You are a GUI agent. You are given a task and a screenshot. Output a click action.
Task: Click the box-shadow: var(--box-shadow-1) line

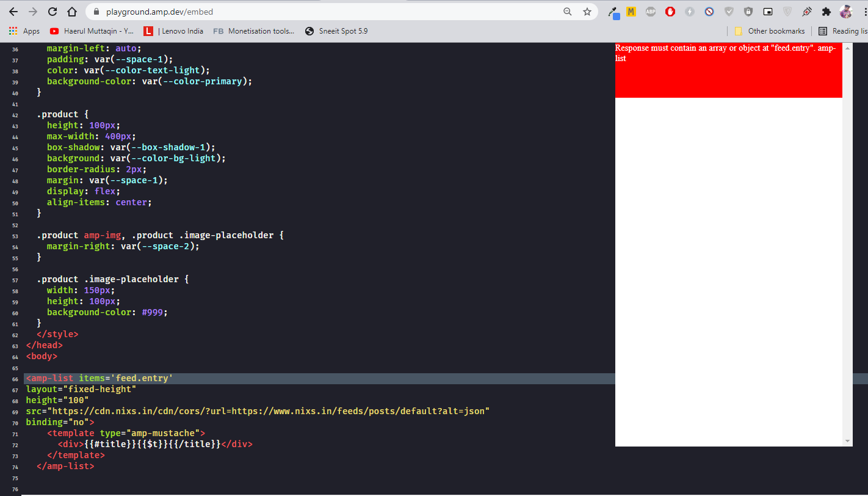tap(131, 147)
